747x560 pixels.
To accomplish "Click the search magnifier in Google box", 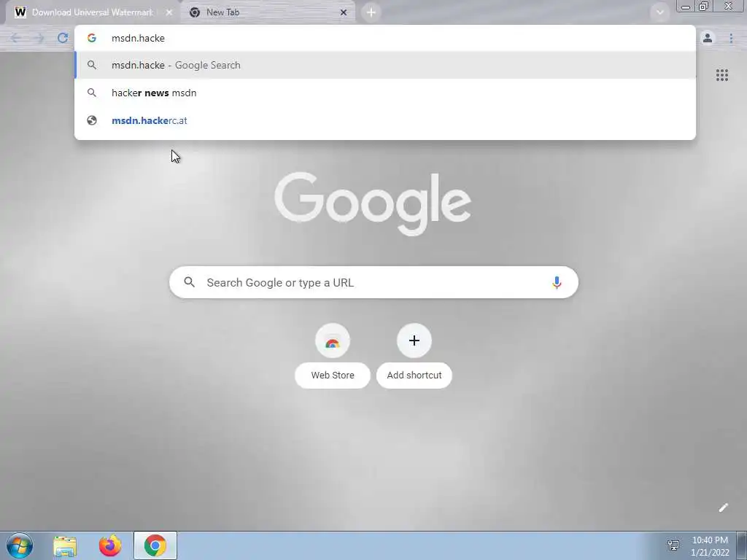I will point(190,282).
